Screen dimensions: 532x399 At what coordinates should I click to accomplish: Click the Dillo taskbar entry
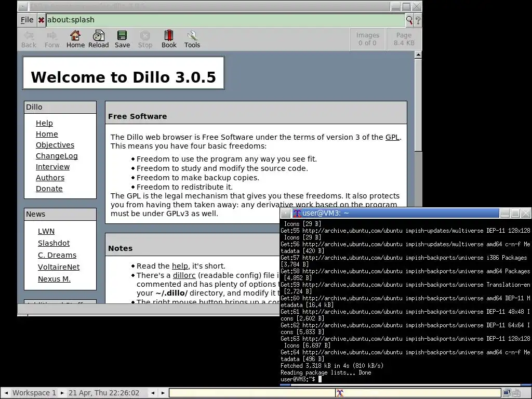point(252,393)
